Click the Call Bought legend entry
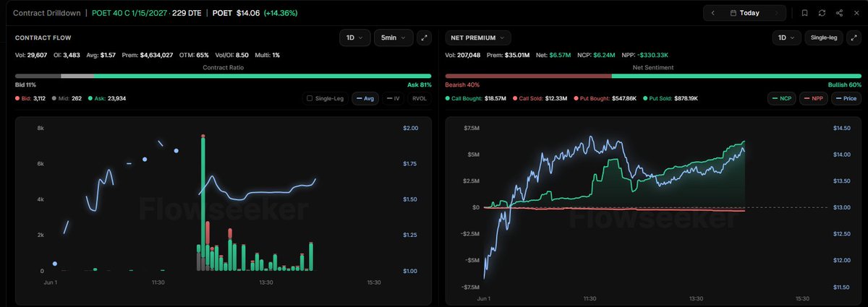868x307 pixels. point(477,98)
